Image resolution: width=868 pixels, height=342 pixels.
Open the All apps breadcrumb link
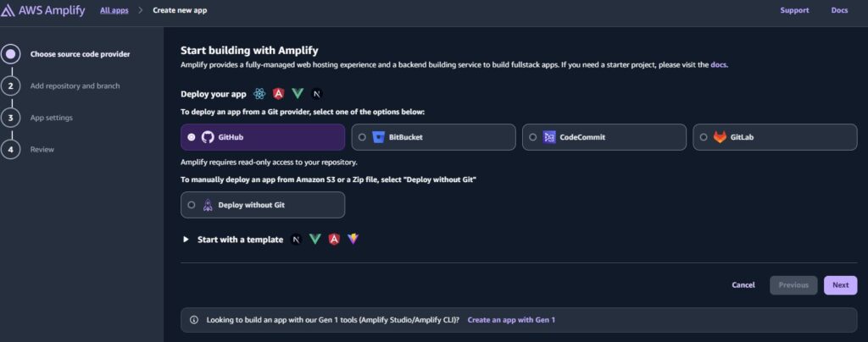[114, 10]
